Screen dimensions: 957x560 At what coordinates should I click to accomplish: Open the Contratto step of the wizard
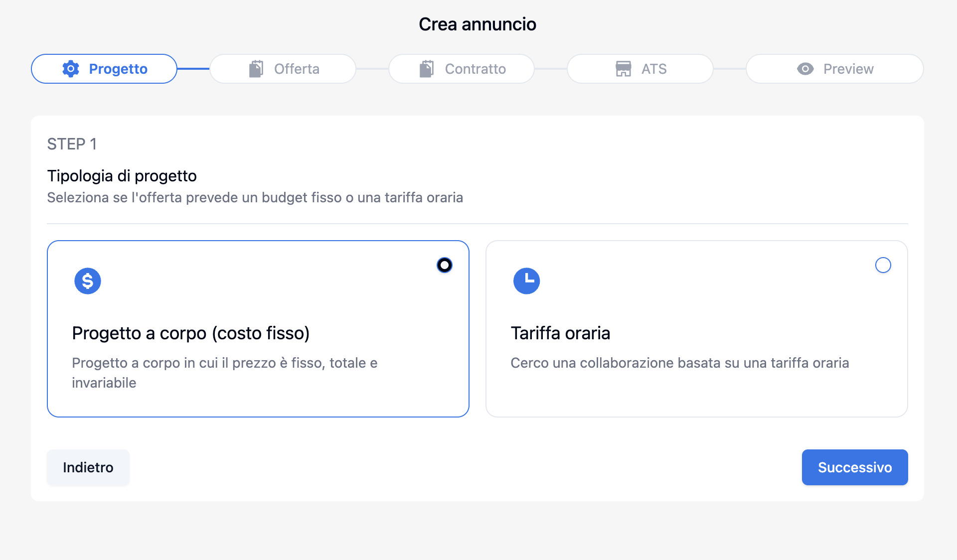tap(461, 69)
